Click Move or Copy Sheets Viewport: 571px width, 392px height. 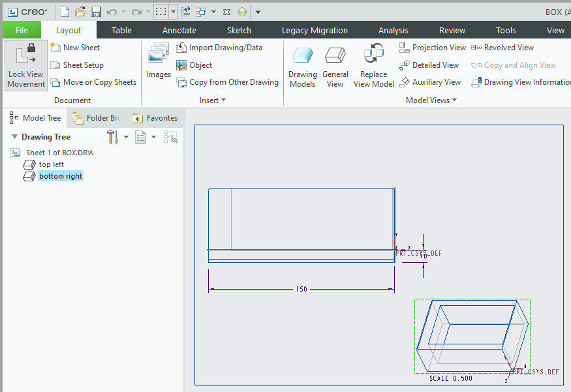(99, 82)
